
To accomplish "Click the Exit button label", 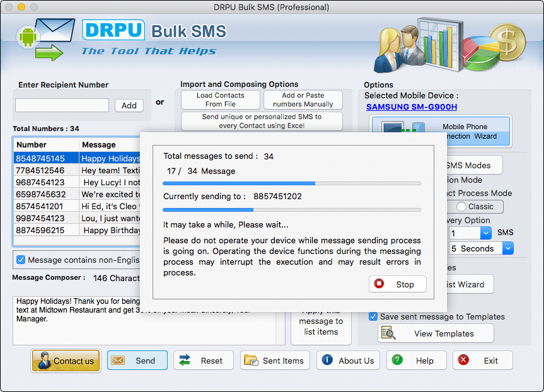I will (x=490, y=360).
